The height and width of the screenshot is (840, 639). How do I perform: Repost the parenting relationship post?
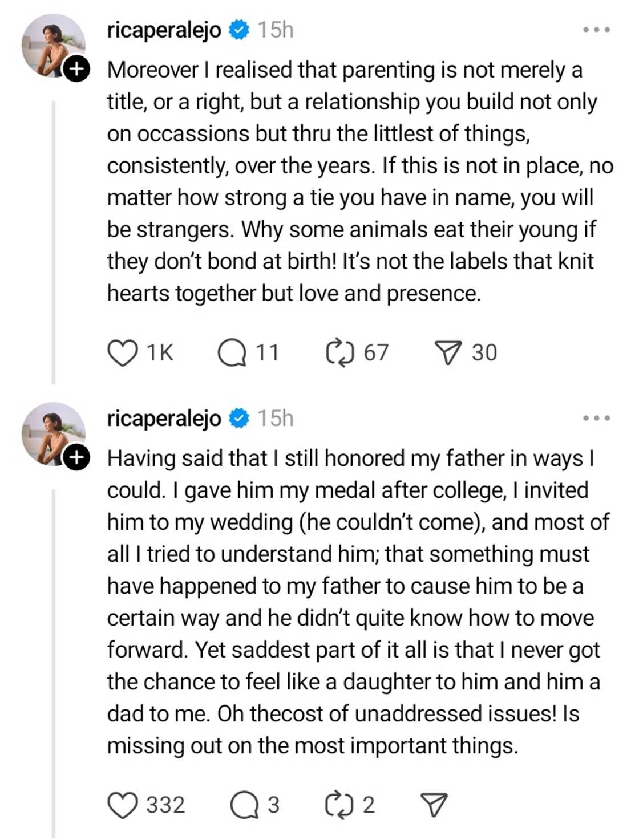coord(340,353)
